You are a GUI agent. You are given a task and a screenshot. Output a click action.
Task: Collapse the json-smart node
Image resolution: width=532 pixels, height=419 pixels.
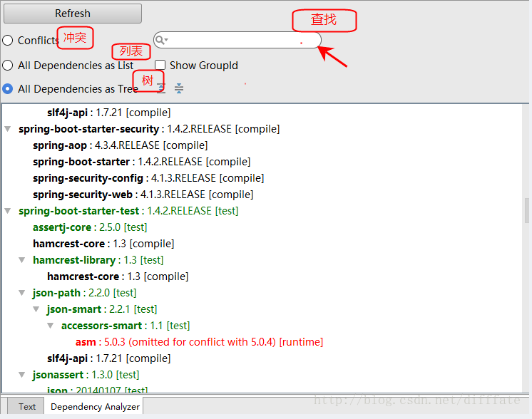point(36,309)
